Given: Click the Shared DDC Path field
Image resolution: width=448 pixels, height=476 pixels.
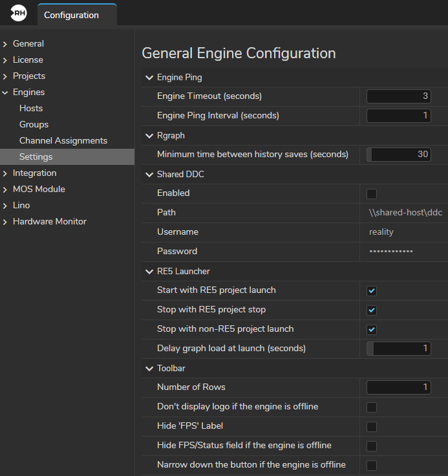Looking at the screenshot, I should (x=401, y=213).
